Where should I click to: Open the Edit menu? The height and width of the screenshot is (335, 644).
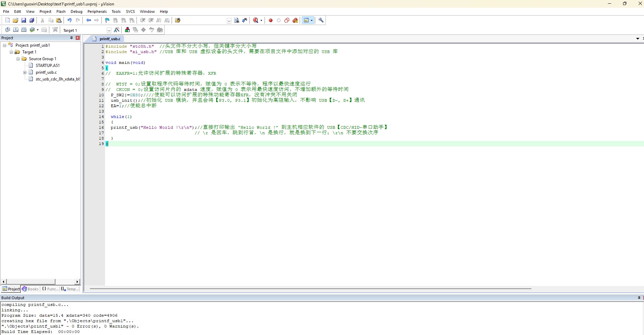click(18, 11)
